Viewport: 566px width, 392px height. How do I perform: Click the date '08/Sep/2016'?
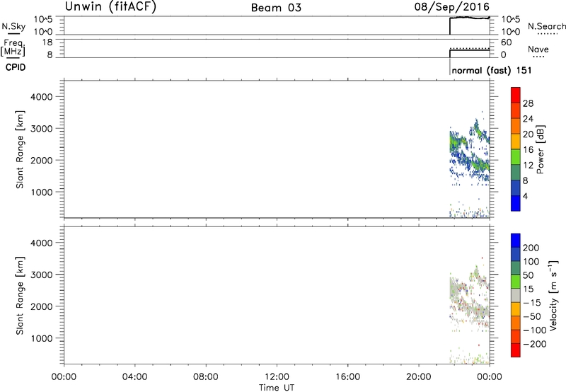point(452,7)
